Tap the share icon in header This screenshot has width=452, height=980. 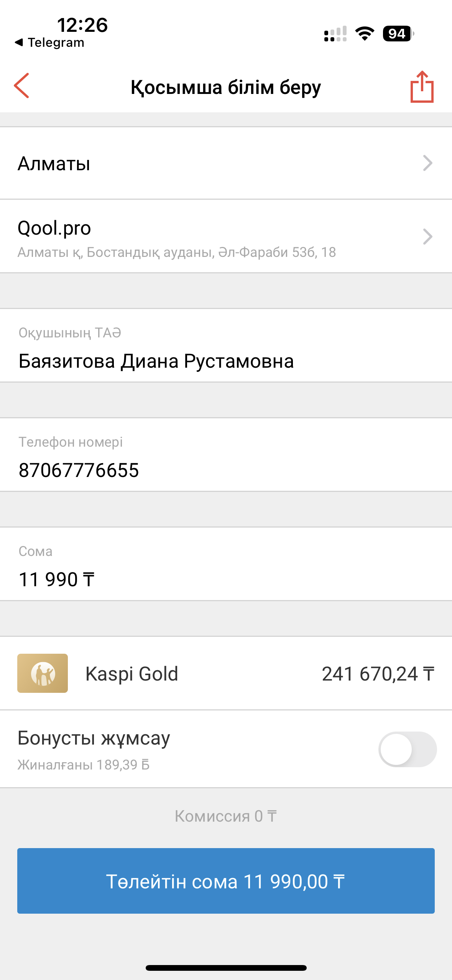point(422,87)
